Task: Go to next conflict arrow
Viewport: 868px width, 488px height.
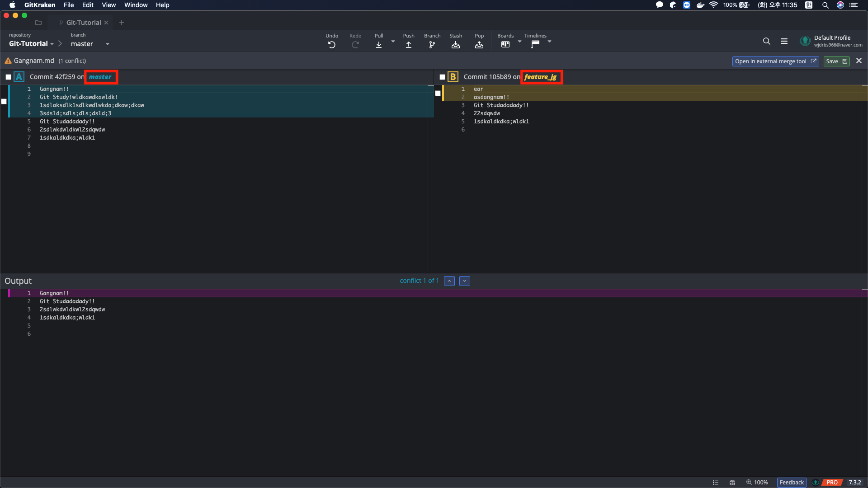Action: pos(464,281)
